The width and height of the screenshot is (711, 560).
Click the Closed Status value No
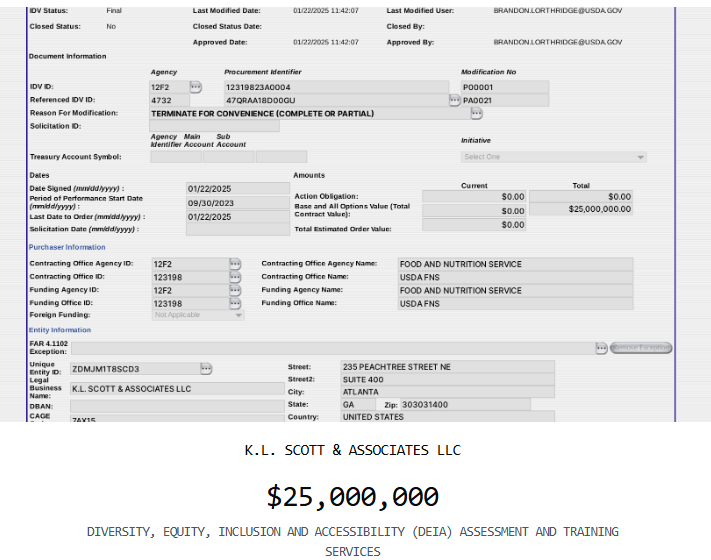point(111,26)
